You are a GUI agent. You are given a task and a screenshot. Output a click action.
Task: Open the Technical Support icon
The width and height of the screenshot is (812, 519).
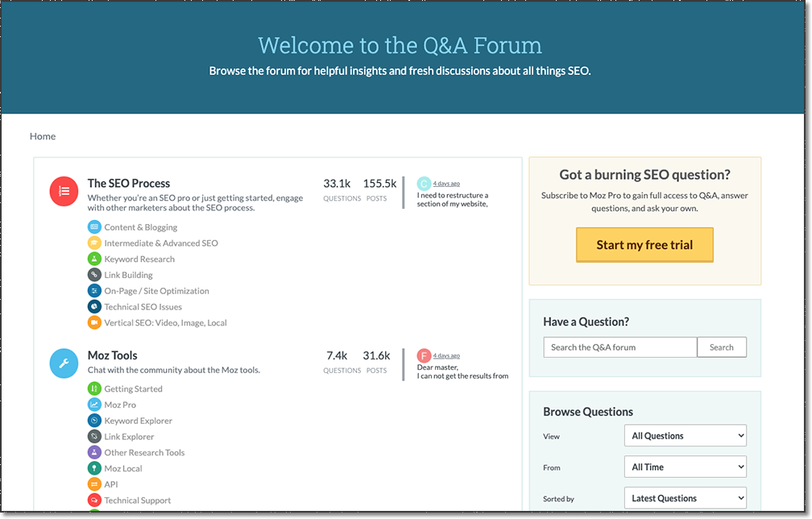(95, 500)
